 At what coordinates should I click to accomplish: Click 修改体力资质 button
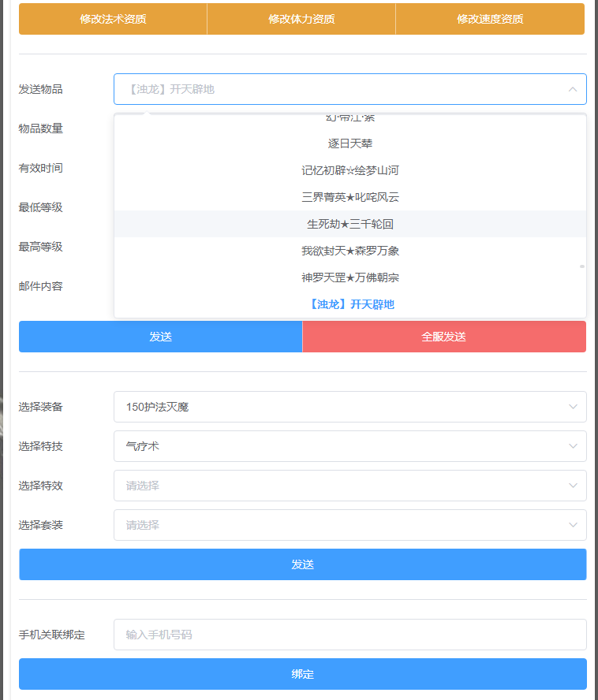301,19
